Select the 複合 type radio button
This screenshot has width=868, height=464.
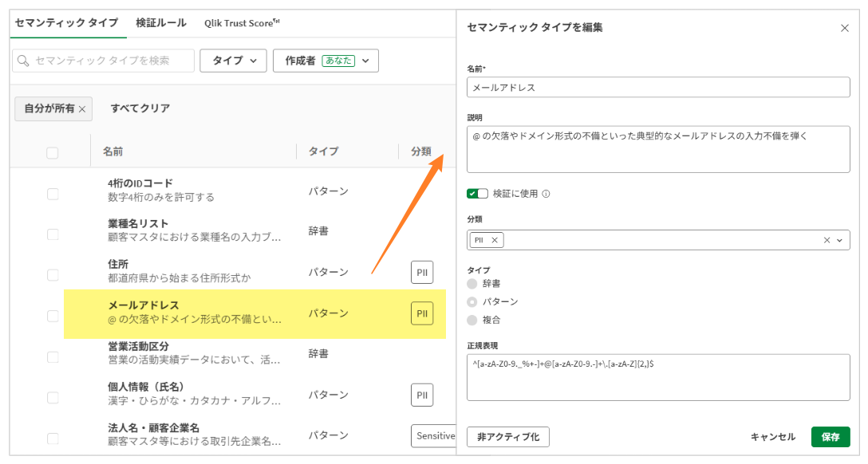point(471,320)
